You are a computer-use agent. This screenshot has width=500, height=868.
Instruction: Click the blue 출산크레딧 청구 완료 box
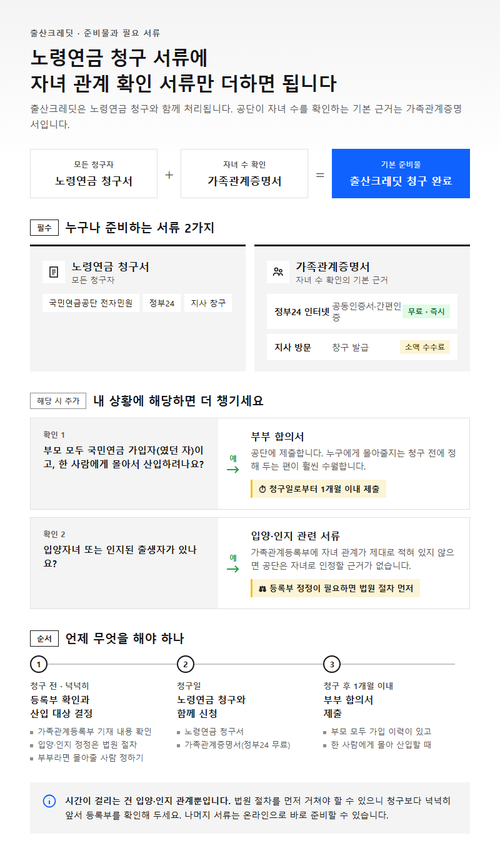point(401,173)
